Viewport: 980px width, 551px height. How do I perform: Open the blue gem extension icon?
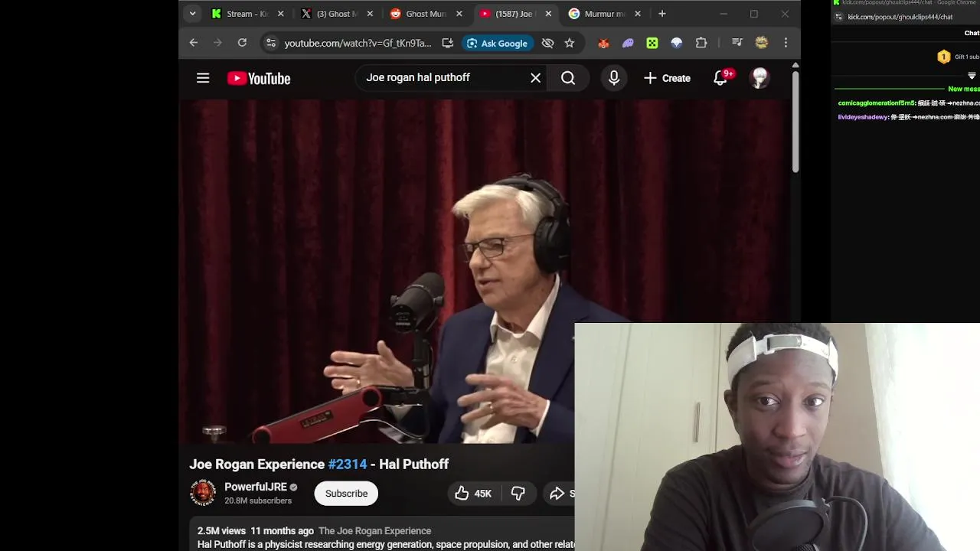click(x=676, y=43)
